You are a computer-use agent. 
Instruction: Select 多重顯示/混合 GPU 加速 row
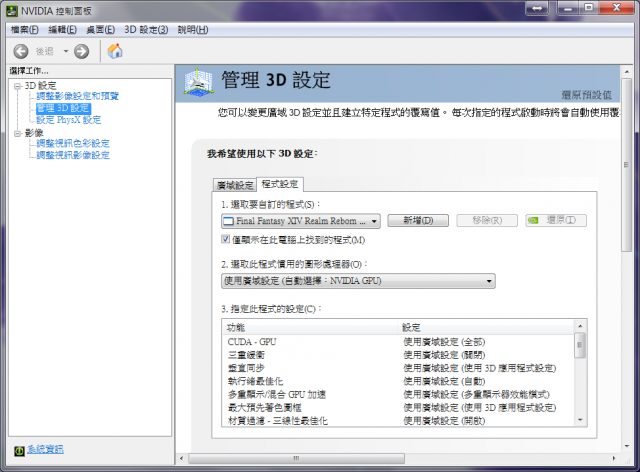398,394
